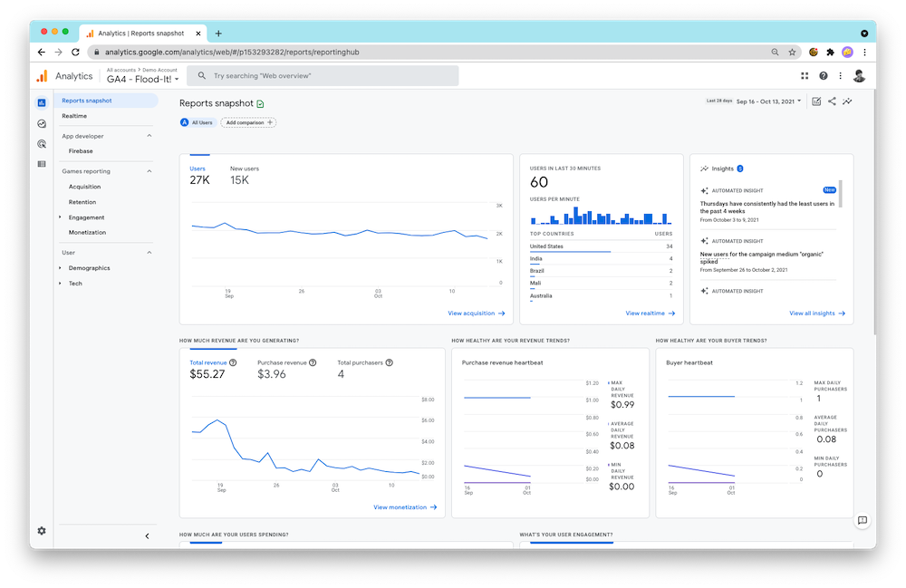Click the Add comparison button
906x588 pixels.
click(x=247, y=120)
